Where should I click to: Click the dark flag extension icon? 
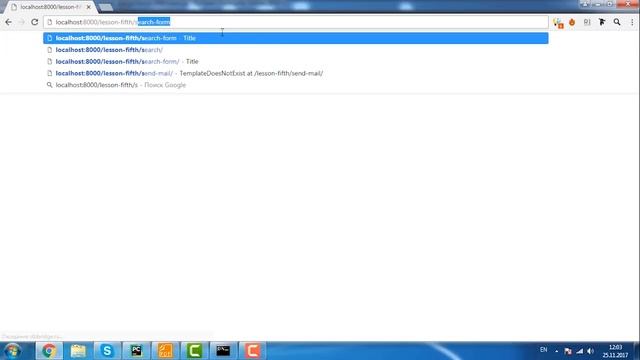click(x=602, y=22)
